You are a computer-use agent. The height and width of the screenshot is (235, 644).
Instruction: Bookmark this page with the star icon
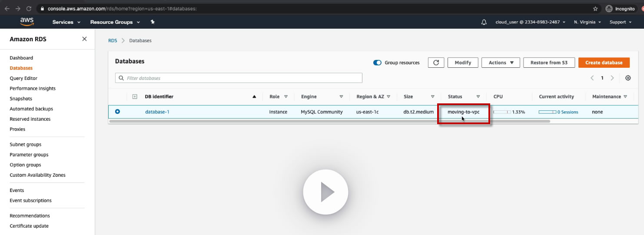(595, 9)
